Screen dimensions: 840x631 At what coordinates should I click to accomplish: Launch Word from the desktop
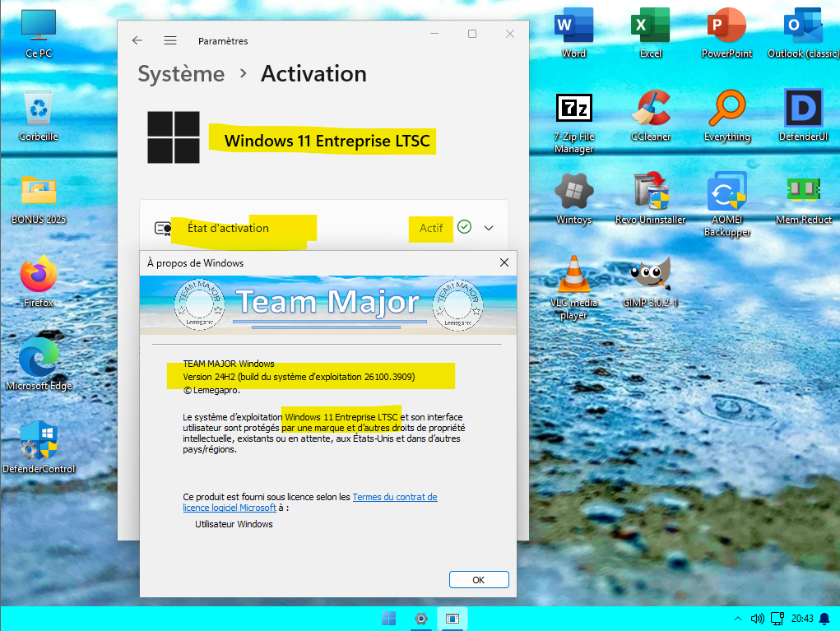(573, 32)
